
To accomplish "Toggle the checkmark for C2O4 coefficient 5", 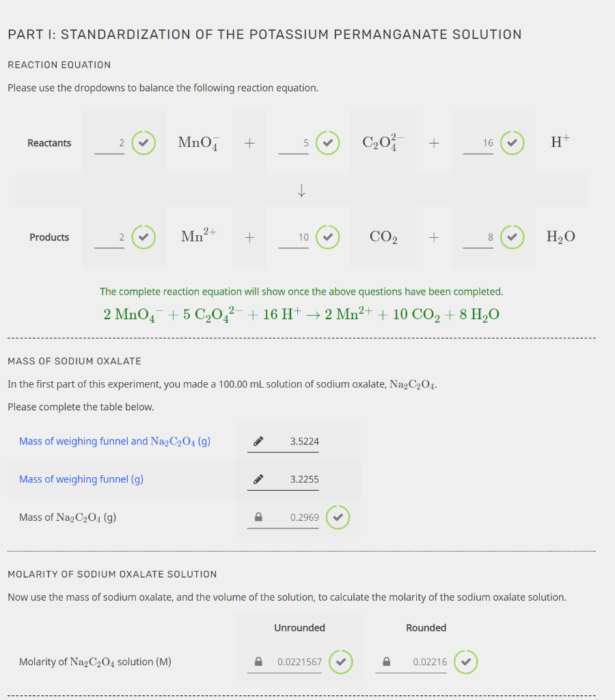I will click(x=328, y=143).
